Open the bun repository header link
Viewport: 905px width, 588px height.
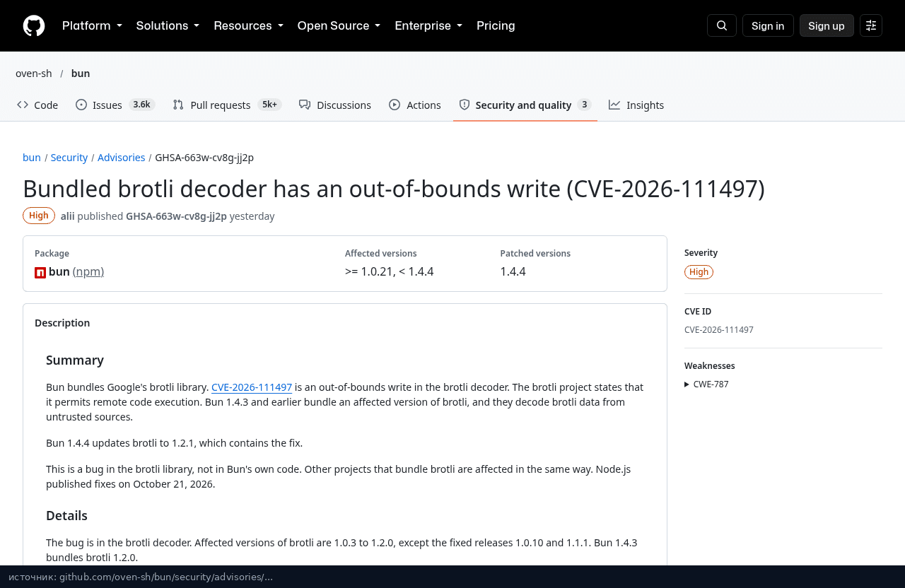point(81,73)
